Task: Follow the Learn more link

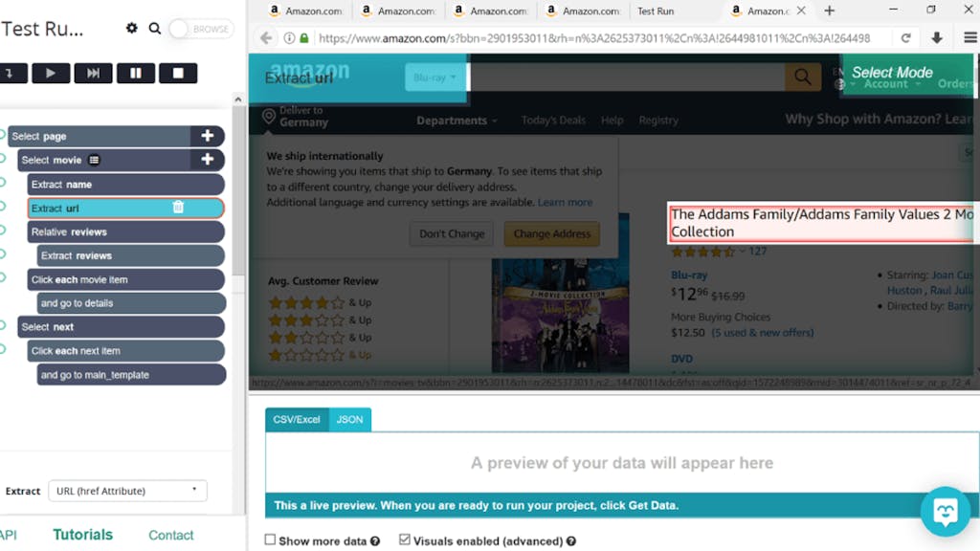Action: coord(565,203)
